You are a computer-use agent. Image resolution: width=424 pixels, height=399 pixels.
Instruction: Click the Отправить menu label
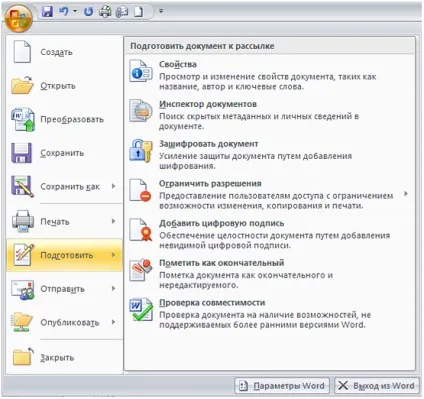[x=62, y=289]
